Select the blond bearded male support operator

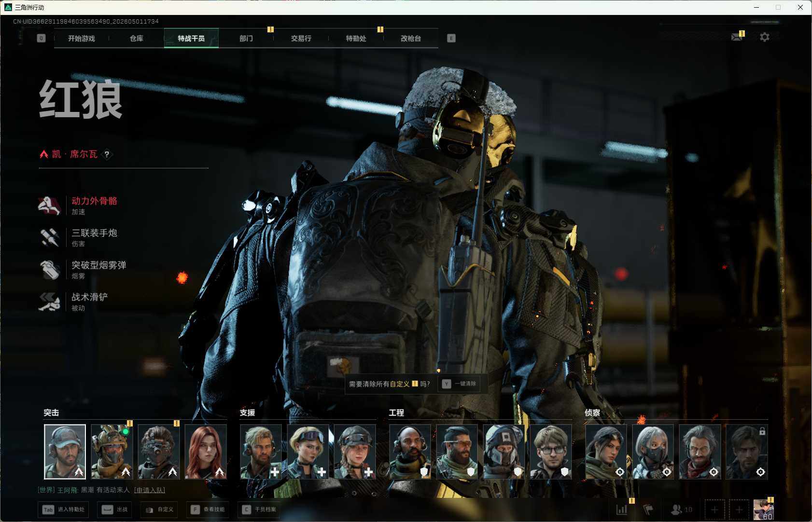click(x=261, y=452)
